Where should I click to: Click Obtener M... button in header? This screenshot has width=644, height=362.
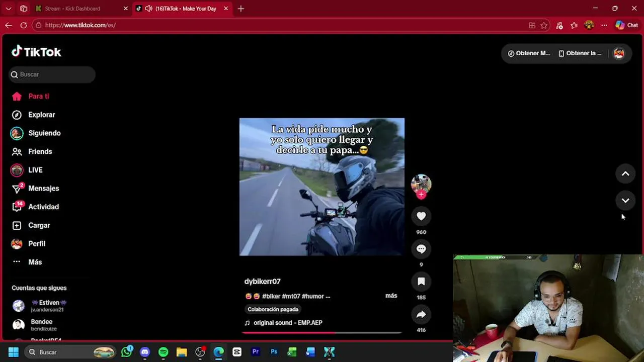click(529, 53)
